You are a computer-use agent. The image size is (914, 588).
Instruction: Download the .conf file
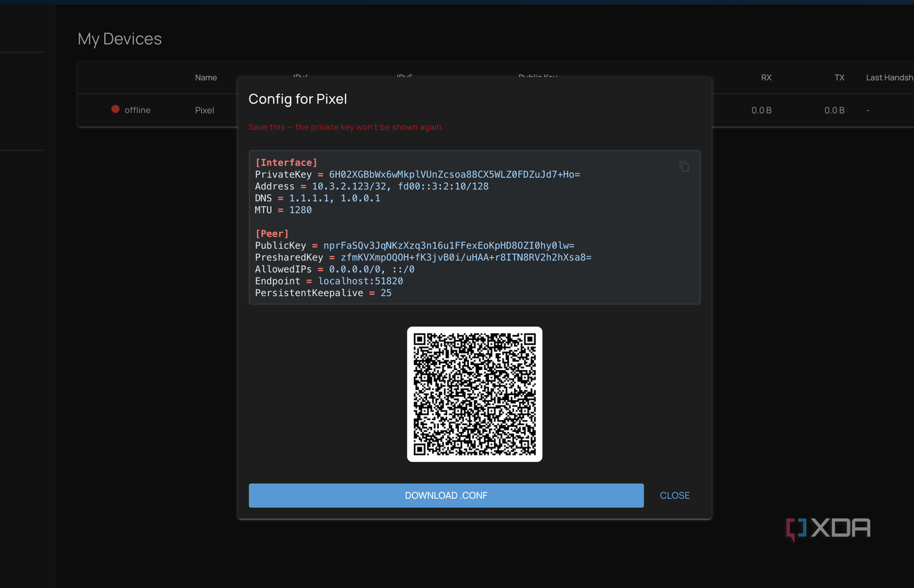[446, 495]
